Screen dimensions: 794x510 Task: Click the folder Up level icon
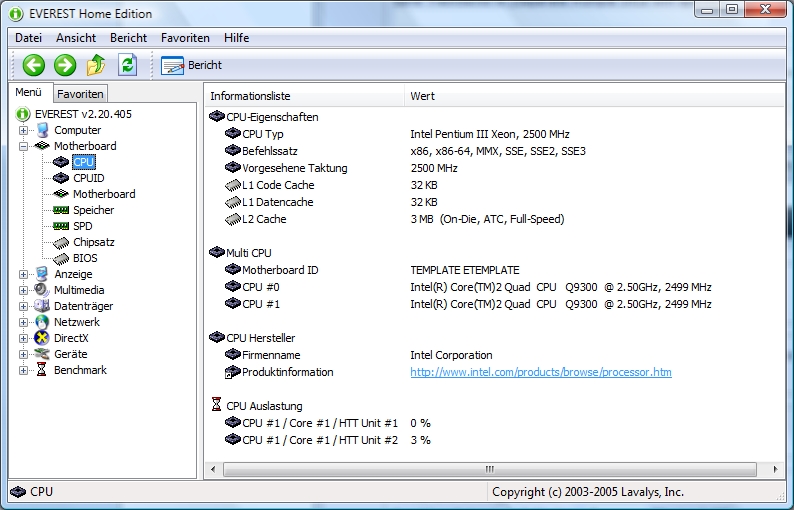pyautogui.click(x=96, y=65)
